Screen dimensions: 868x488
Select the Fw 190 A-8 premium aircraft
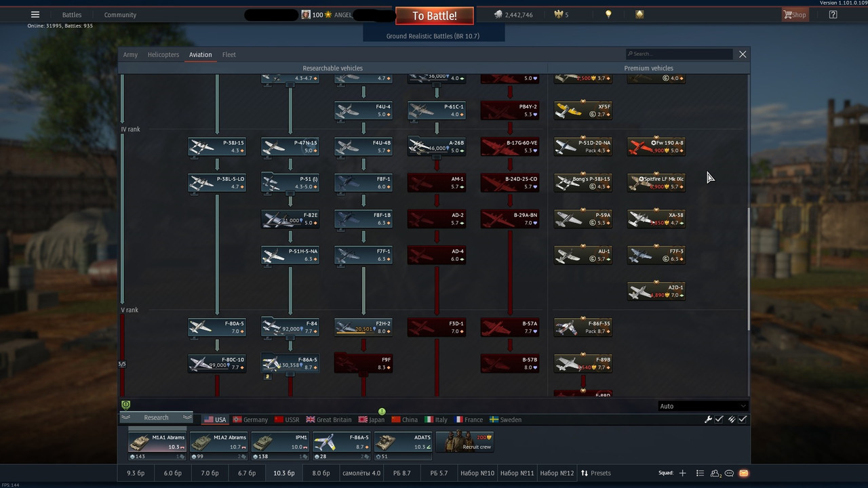click(656, 147)
